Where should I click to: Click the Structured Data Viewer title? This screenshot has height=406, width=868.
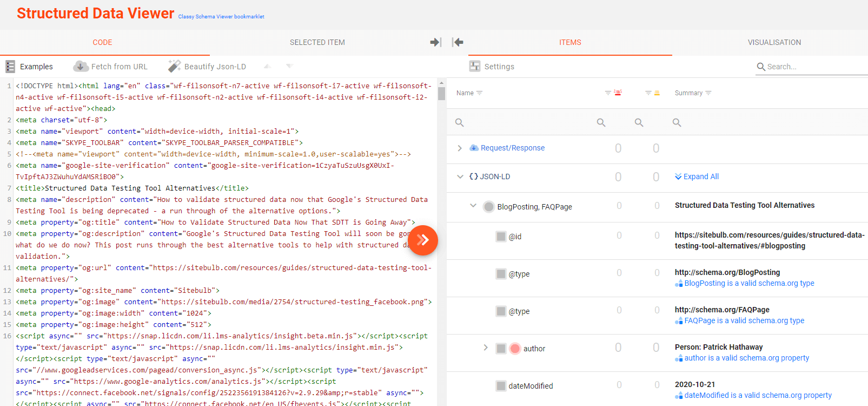point(95,13)
